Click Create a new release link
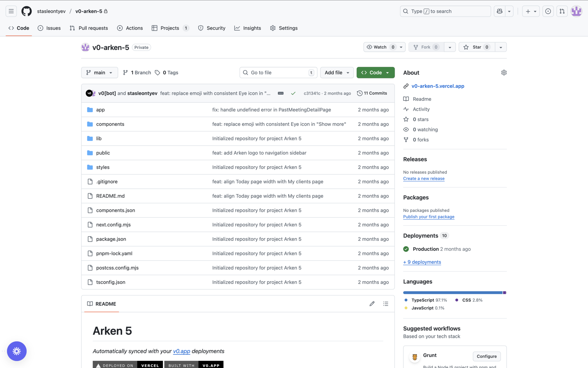The width and height of the screenshot is (588, 368). [424, 178]
